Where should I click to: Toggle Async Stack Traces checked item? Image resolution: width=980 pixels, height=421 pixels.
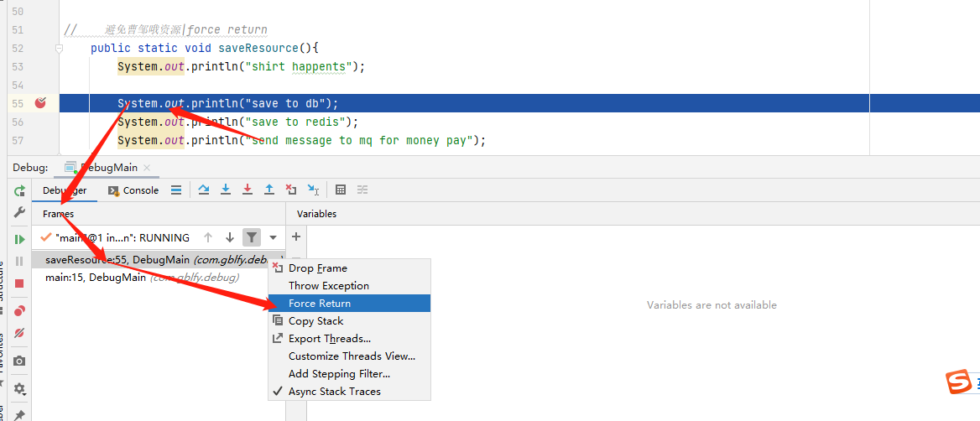pyautogui.click(x=349, y=391)
